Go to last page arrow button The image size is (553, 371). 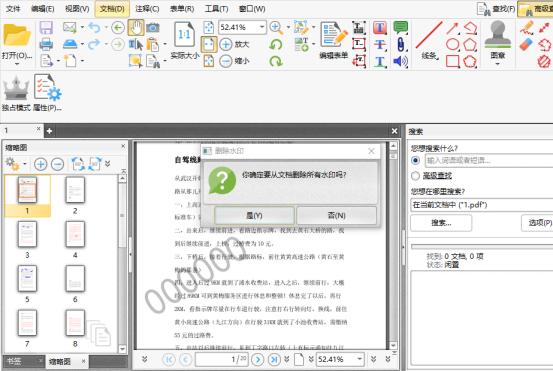click(274, 359)
